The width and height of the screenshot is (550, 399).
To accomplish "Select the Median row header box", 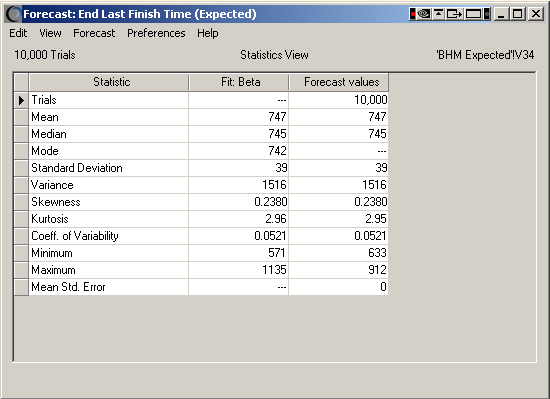I will click(x=21, y=134).
